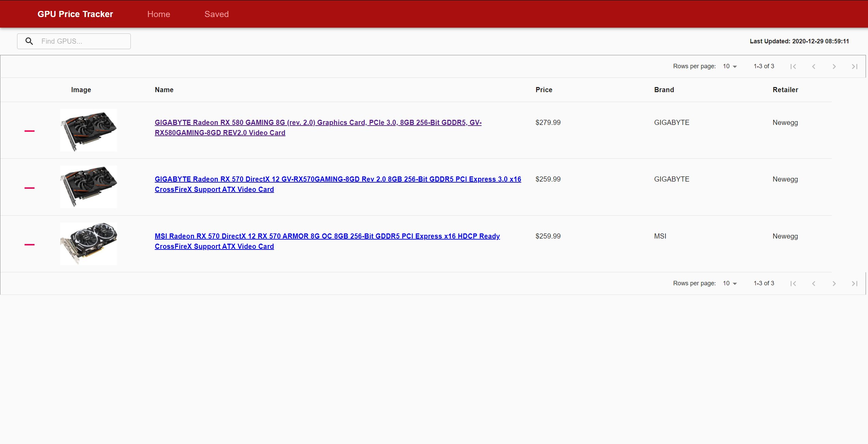Go to the Home page
The width and height of the screenshot is (868, 444).
[x=158, y=14]
